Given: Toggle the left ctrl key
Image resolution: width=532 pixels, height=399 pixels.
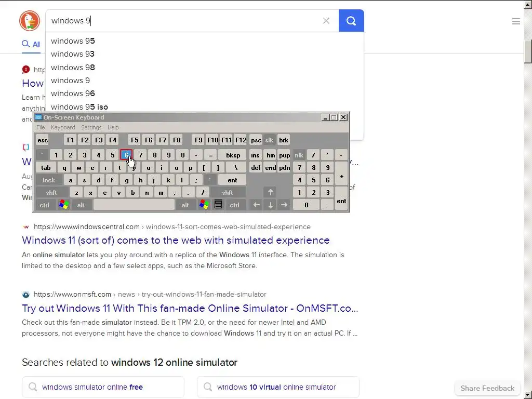Looking at the screenshot, I should pyautogui.click(x=45, y=205).
